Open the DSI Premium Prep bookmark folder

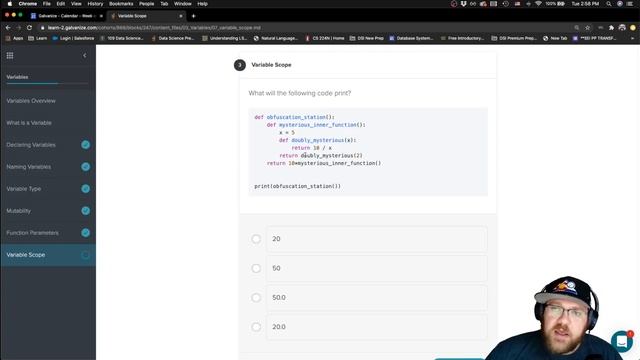[514, 38]
